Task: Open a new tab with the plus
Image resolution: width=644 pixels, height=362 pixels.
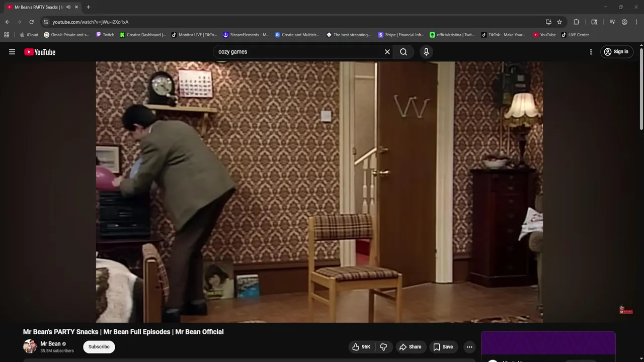Action: click(89, 7)
